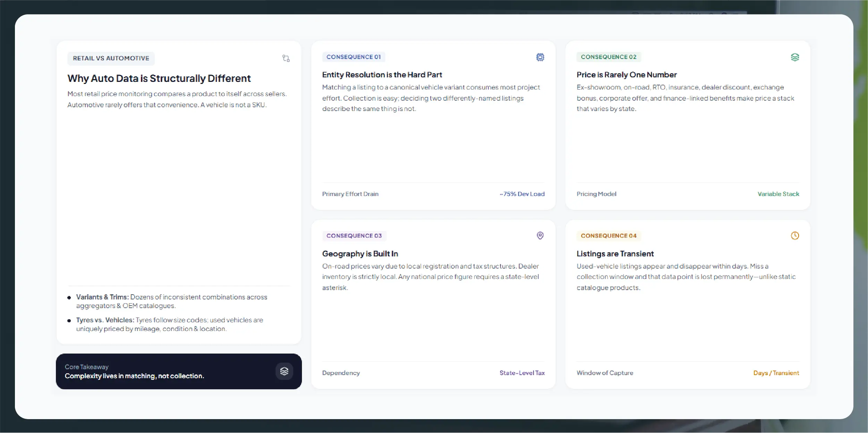868x433 pixels.
Task: Click 'Listings are Transient' heading
Action: click(615, 254)
